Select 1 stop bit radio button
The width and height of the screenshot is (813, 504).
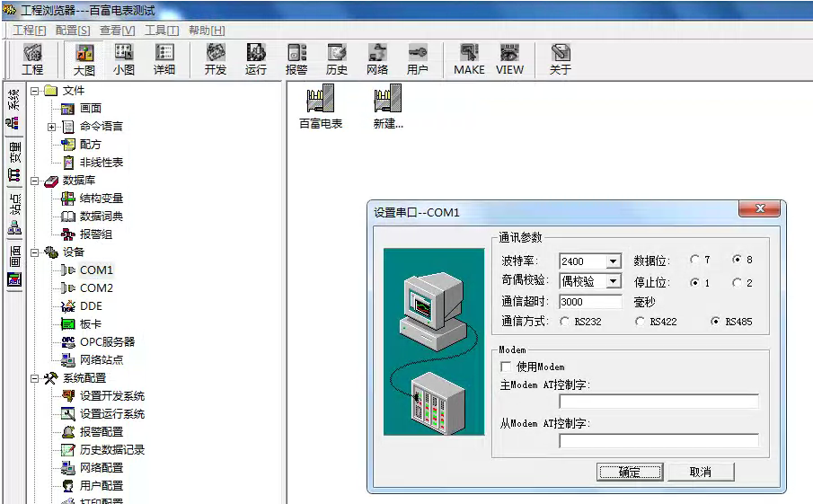(x=694, y=283)
